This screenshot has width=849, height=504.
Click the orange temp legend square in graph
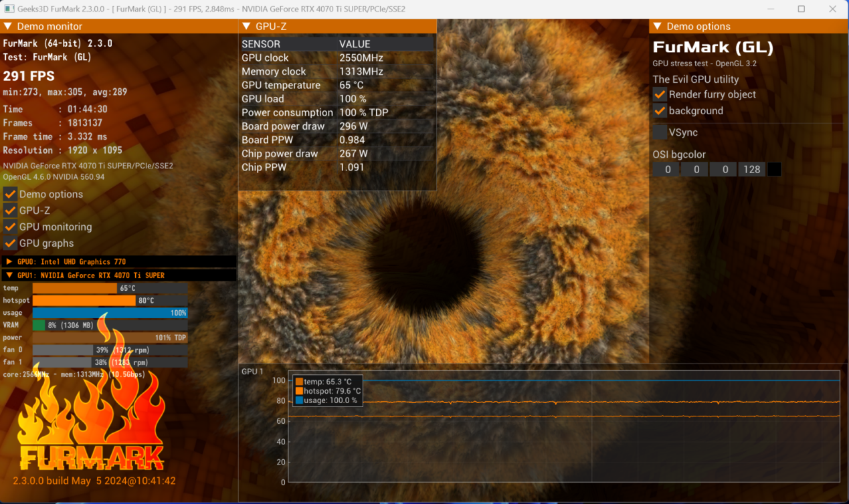point(298,382)
